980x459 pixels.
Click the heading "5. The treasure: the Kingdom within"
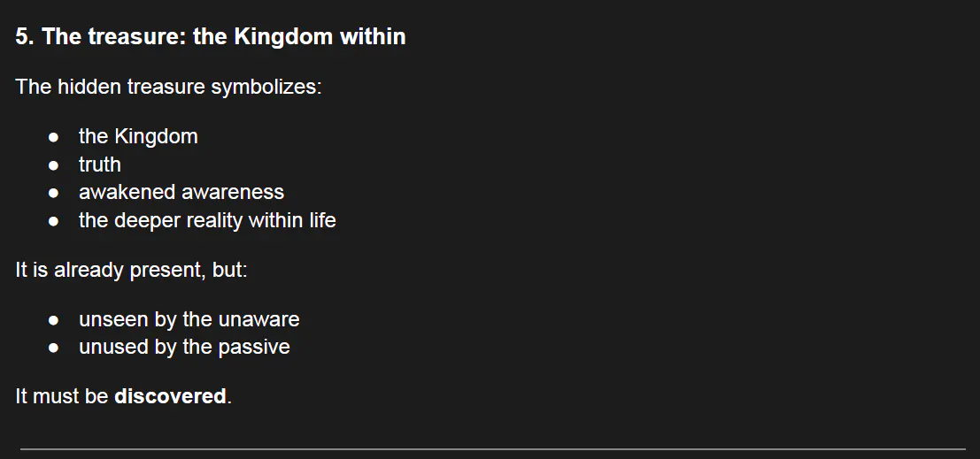coord(211,36)
